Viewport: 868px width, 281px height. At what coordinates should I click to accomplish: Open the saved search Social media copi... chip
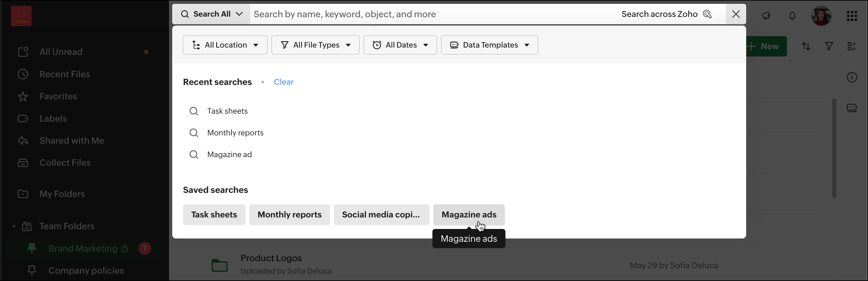pos(381,215)
